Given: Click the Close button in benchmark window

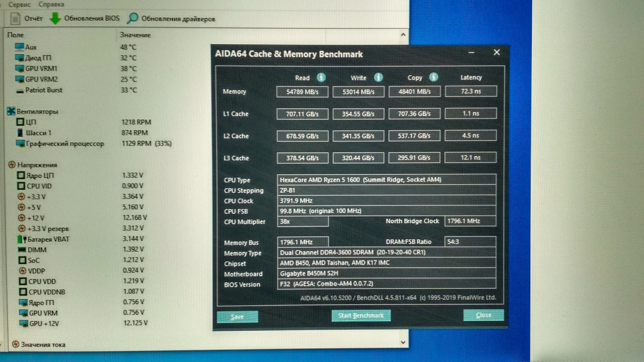Looking at the screenshot, I should pyautogui.click(x=483, y=315).
